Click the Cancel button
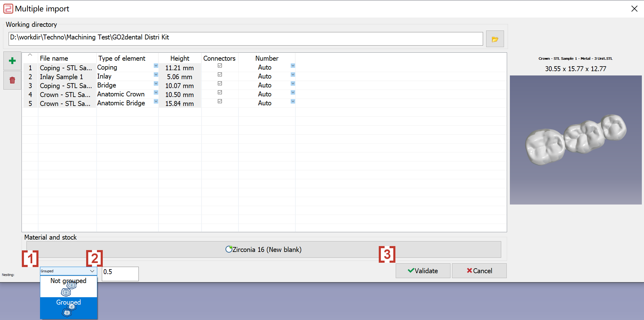Image resolution: width=644 pixels, height=320 pixels. point(479,271)
